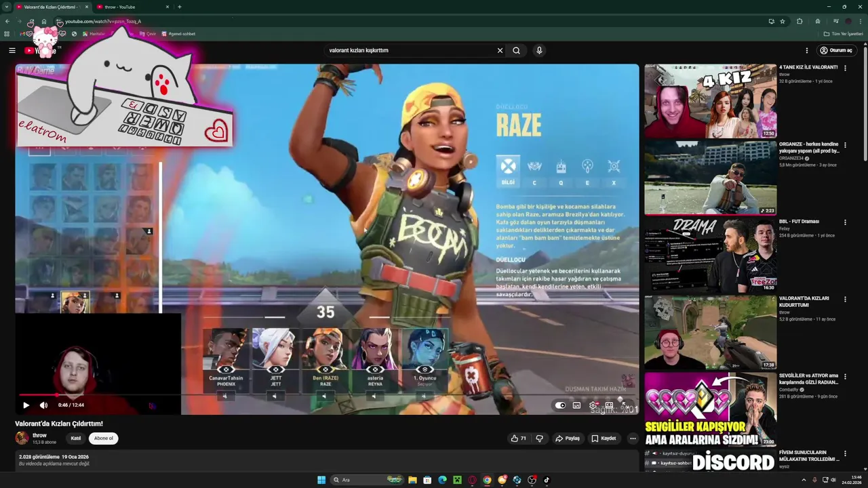Close the throw - YouTube tab
868x488 pixels.
[167, 7]
